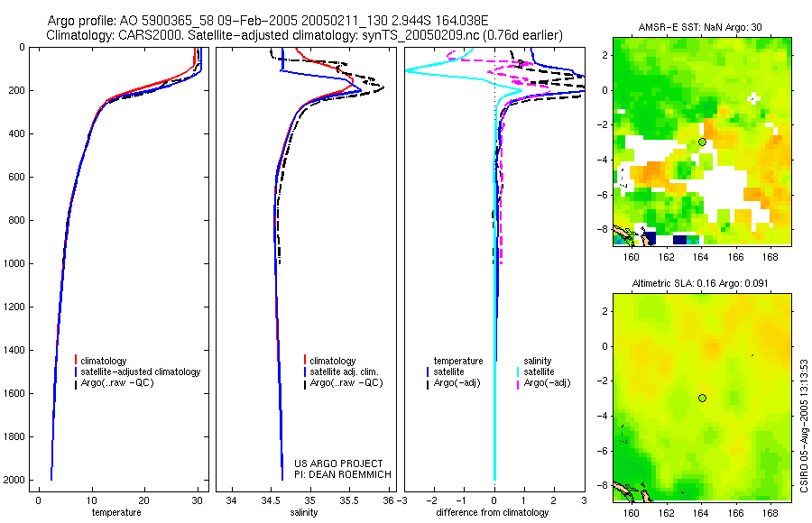
Task: Click the magenta Argo(-adj) salinity legend marker
Action: coord(518,384)
